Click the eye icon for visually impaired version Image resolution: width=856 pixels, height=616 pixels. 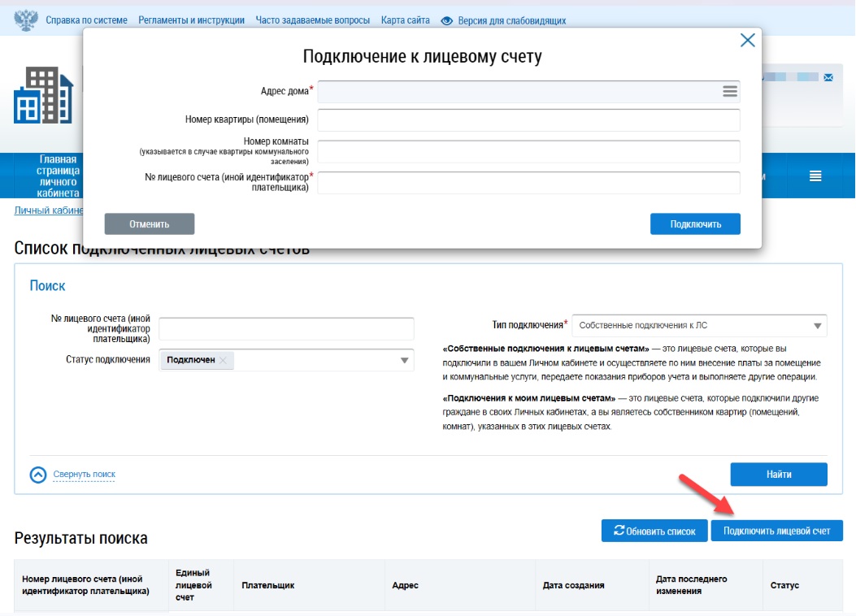coord(446,21)
